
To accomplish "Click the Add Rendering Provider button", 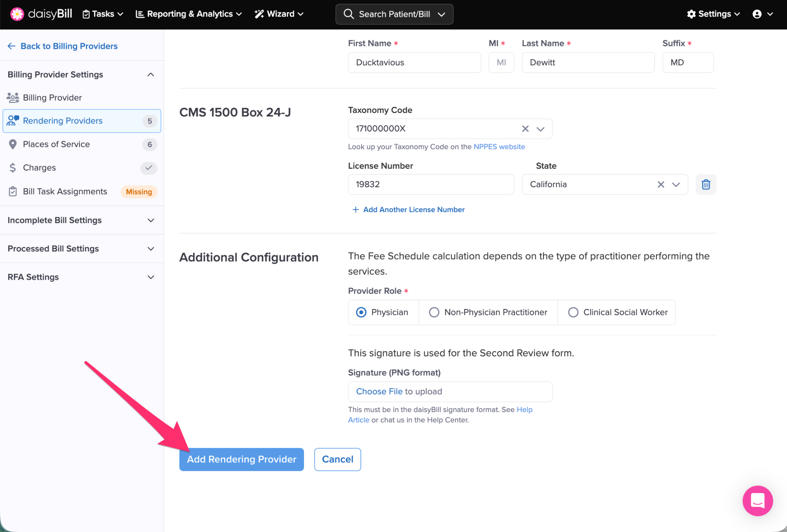I will coord(241,459).
